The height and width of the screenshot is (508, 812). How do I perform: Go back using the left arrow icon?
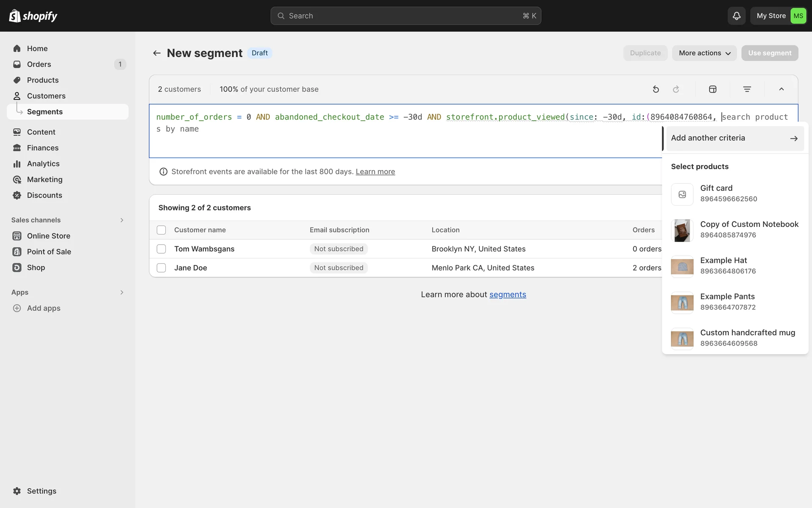[x=157, y=53]
